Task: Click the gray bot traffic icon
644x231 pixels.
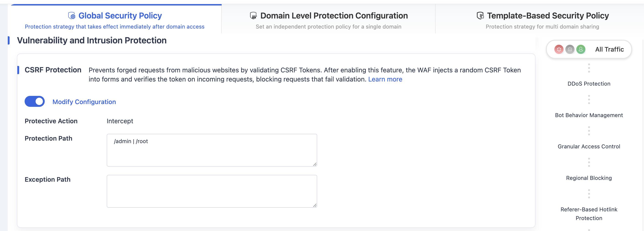Action: [570, 49]
